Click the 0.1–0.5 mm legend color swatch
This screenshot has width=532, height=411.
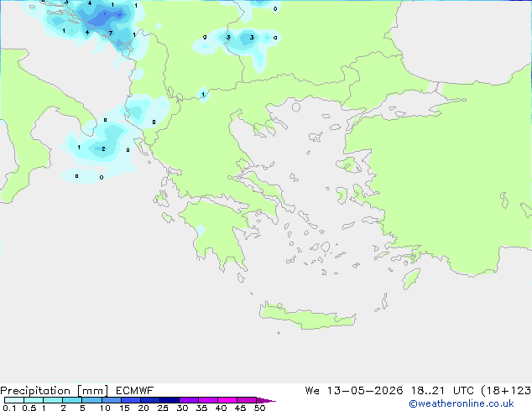pyautogui.click(x=14, y=400)
